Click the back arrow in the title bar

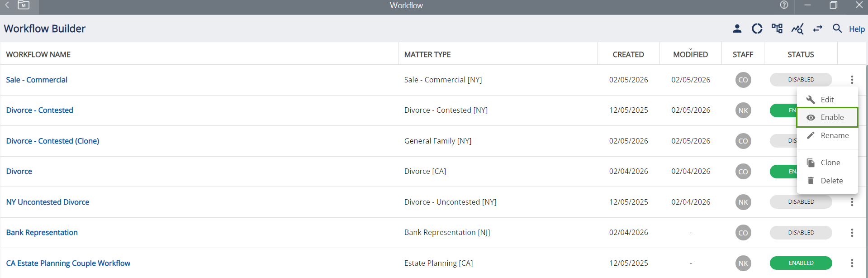(x=7, y=5)
